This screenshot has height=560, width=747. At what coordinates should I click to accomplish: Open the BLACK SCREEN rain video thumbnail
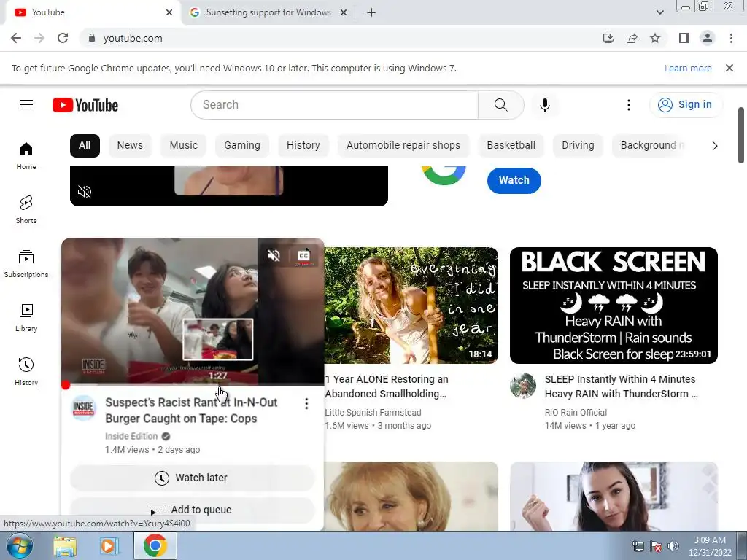(x=614, y=306)
